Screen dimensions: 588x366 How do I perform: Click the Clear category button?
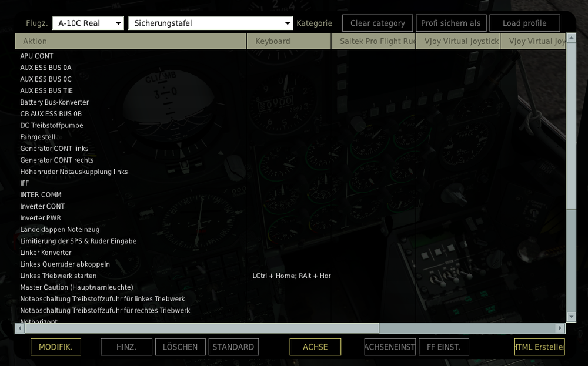[377, 23]
